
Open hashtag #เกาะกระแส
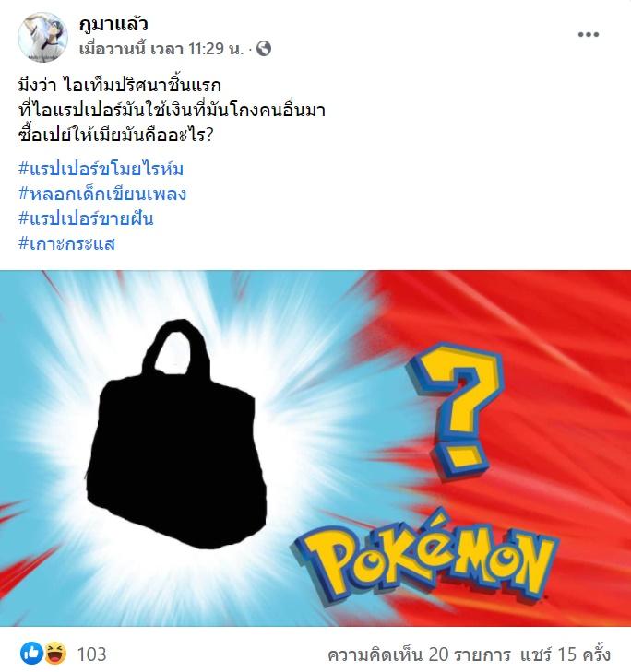point(66,243)
